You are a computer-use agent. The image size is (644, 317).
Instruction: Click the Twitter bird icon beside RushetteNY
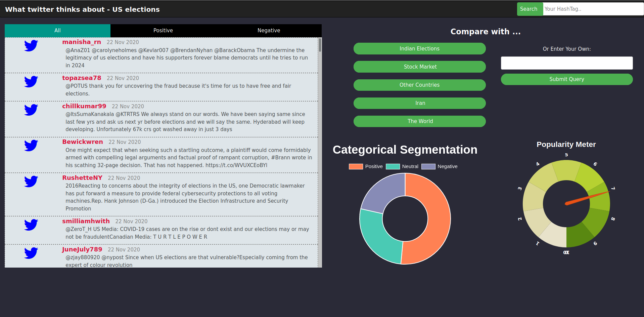[x=31, y=181]
